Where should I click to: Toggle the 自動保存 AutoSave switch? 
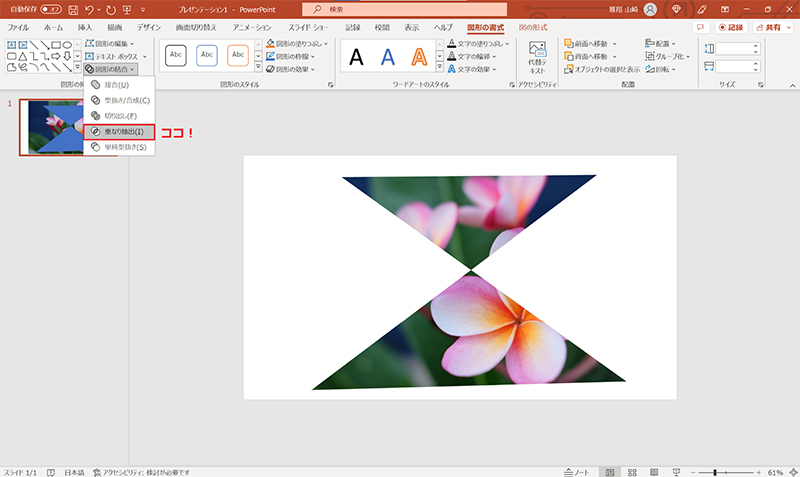point(51,8)
